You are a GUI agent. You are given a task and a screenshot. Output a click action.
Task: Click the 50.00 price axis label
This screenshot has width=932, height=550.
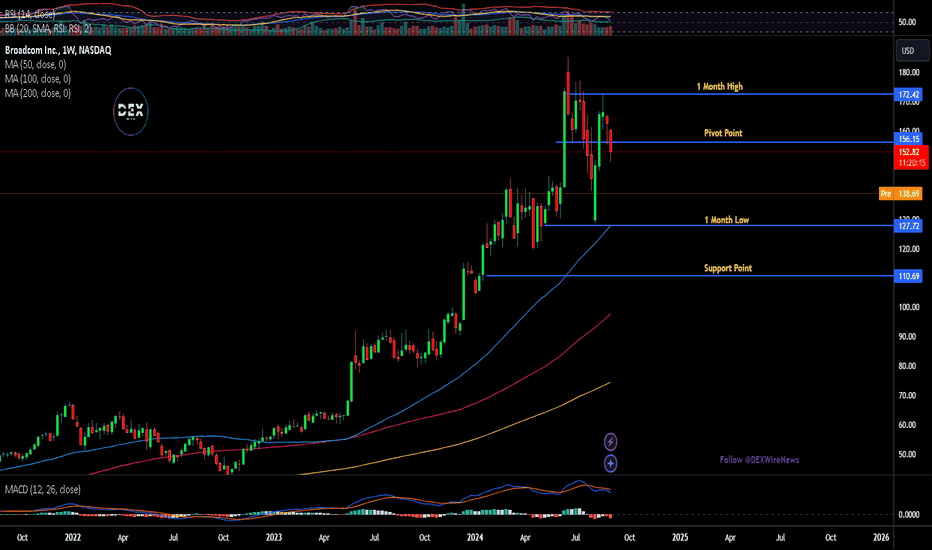[x=907, y=454]
